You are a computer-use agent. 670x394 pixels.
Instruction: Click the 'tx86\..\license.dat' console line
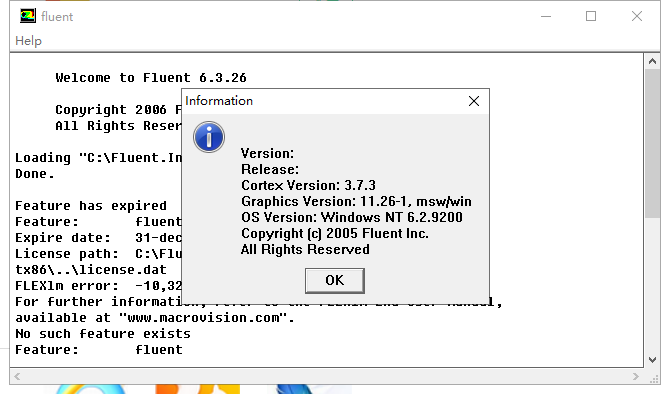(91, 270)
